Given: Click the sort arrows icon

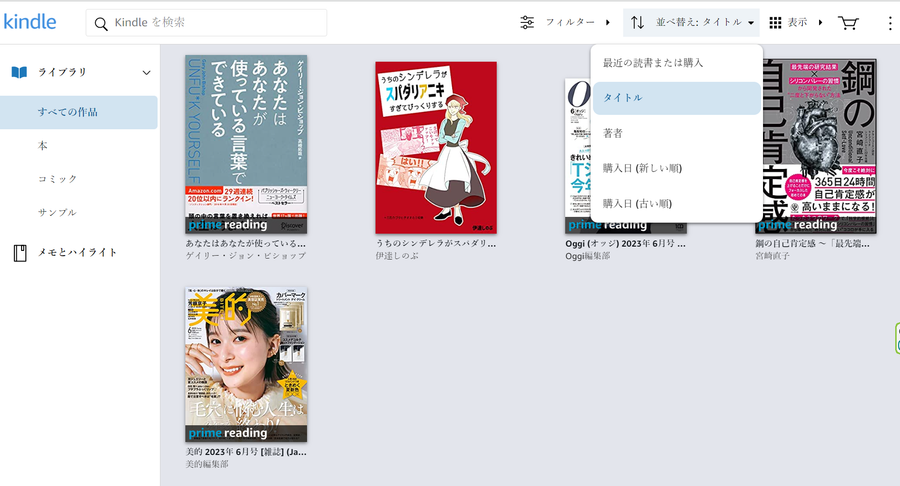Looking at the screenshot, I should 637,22.
